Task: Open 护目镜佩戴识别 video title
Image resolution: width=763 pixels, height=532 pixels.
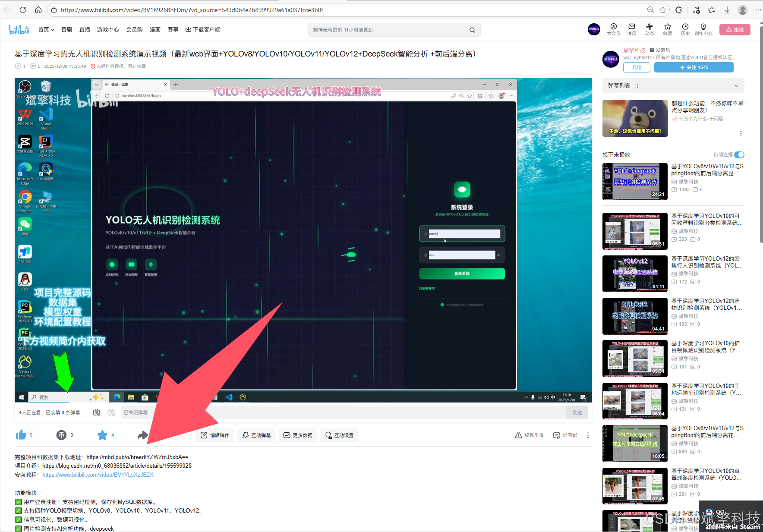Action: [706, 346]
